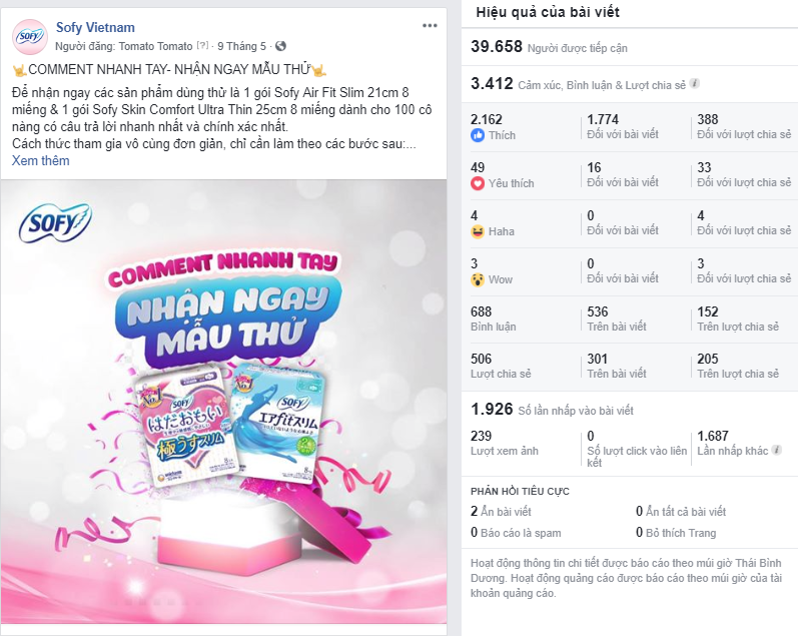Screen dimensions: 798x636
Task: Click the '9 Tháng 5' post date link
Action: click(242, 46)
